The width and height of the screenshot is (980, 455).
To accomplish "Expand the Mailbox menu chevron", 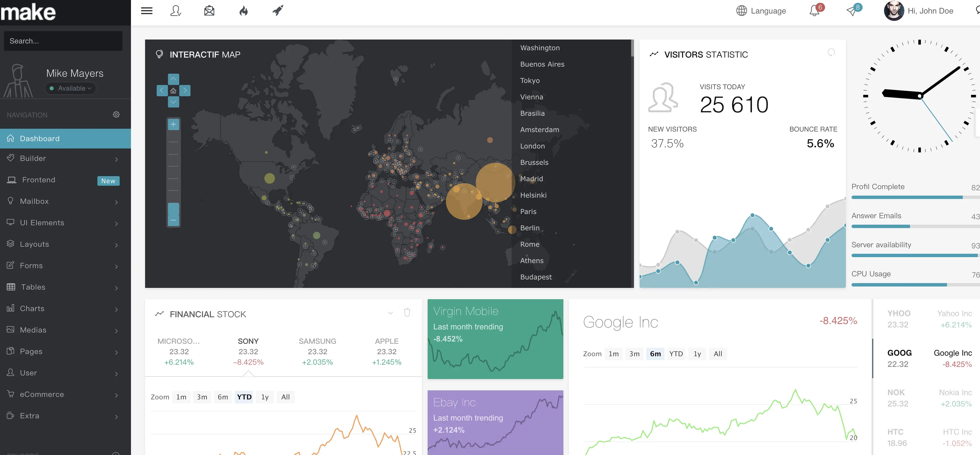I will click(x=116, y=202).
